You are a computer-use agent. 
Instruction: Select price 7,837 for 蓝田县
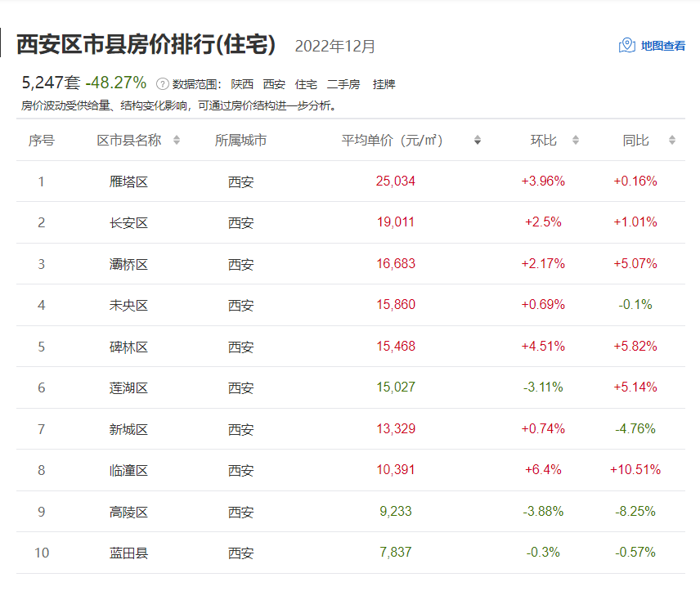click(396, 553)
